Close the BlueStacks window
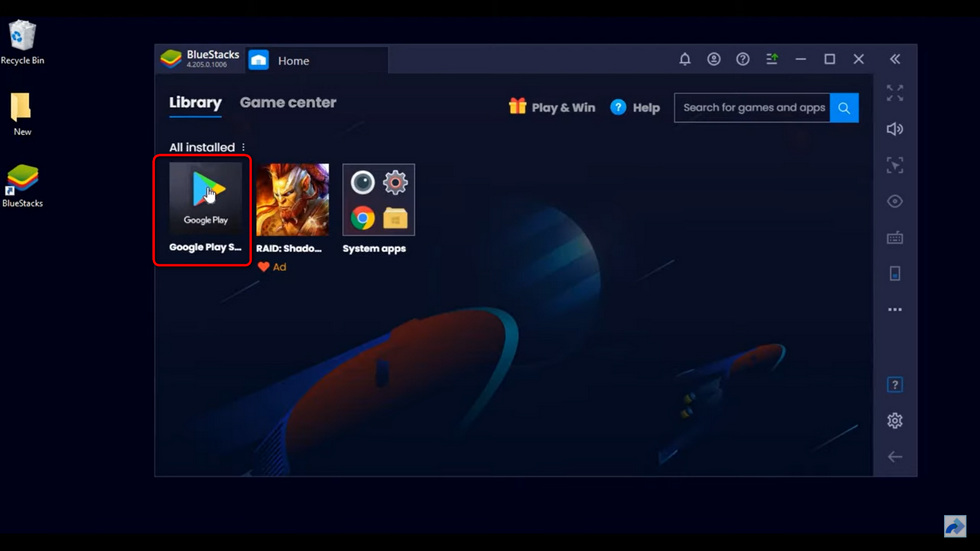The width and height of the screenshot is (980, 551). tap(859, 59)
